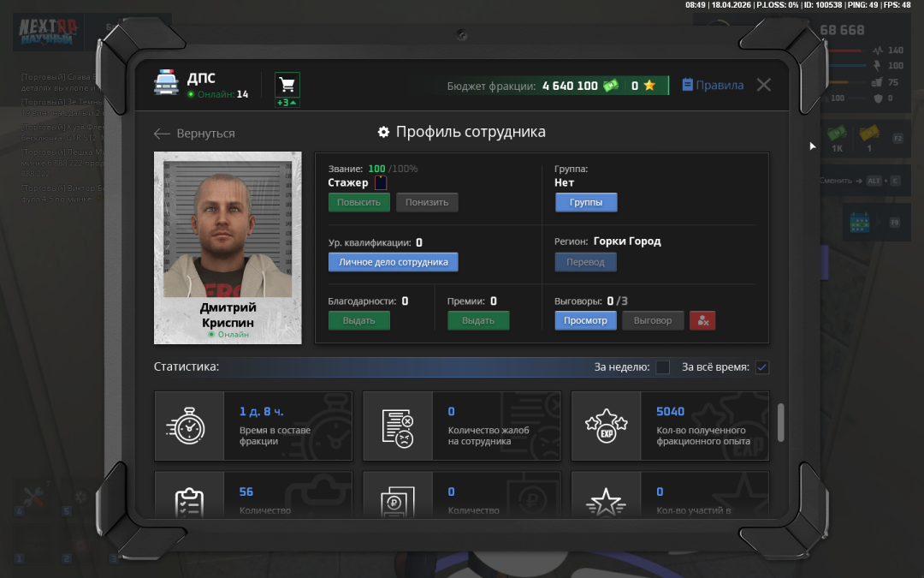
Task: Click Дмитрий Криспин's profile photo
Action: click(228, 228)
